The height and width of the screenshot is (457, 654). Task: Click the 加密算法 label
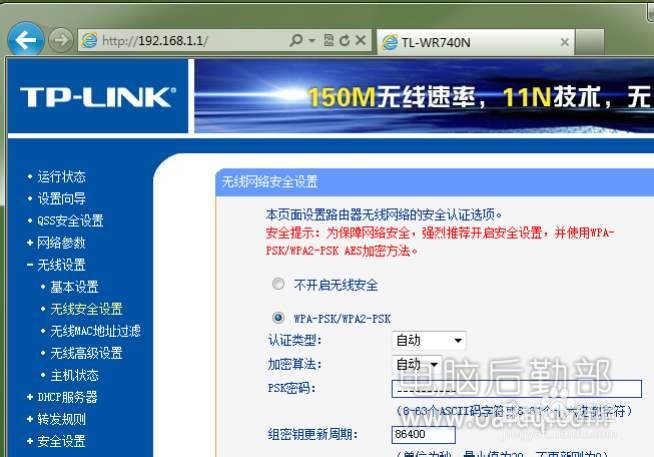pyautogui.click(x=294, y=364)
